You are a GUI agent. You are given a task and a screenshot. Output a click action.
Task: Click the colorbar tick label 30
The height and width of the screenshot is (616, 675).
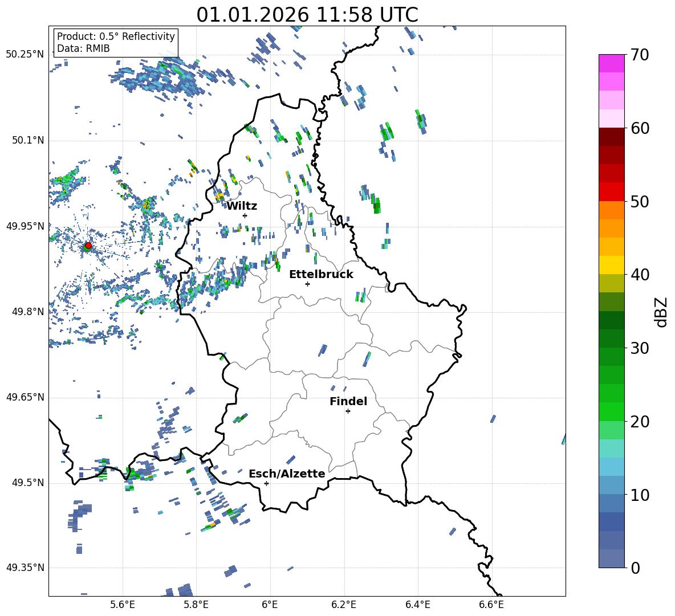tap(640, 348)
